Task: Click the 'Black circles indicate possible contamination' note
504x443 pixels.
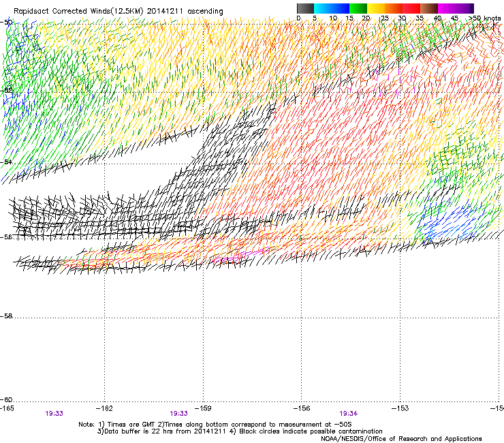Action: pos(306,431)
